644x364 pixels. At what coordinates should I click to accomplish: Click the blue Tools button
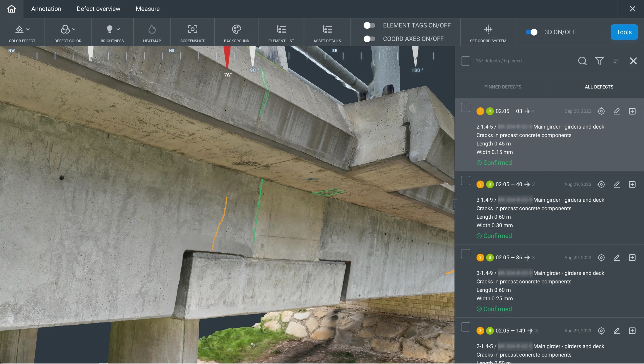(x=624, y=32)
